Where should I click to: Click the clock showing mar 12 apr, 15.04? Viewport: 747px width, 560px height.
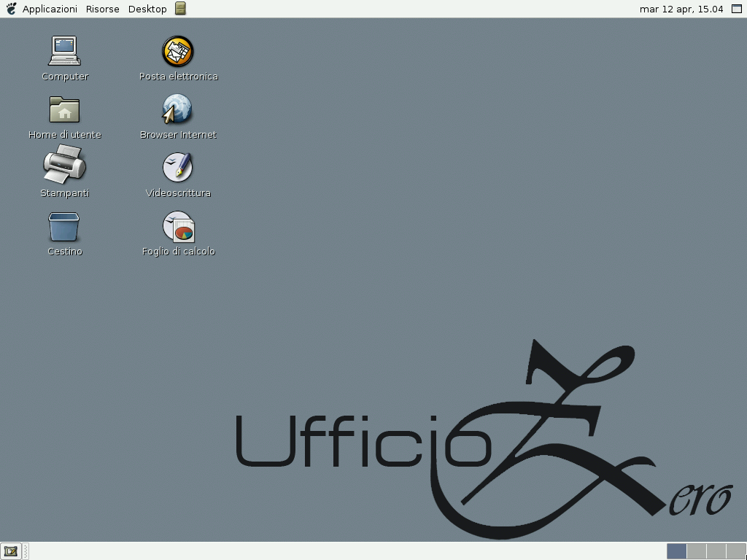681,9
